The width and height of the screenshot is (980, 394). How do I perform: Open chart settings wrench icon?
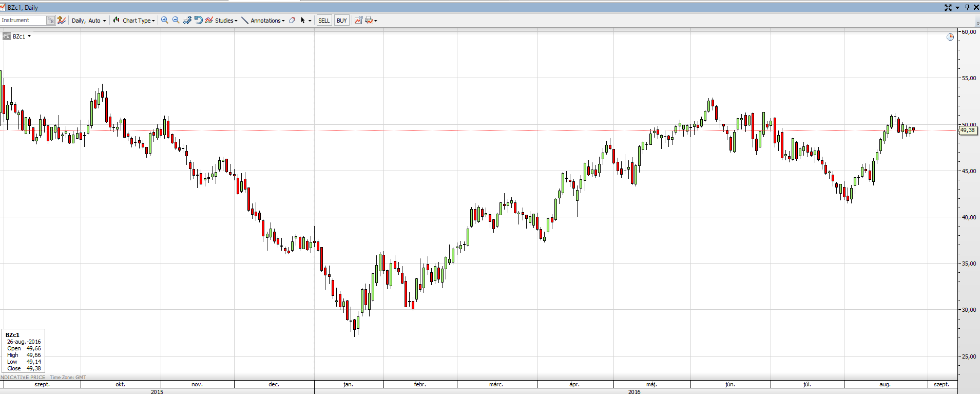(x=358, y=20)
